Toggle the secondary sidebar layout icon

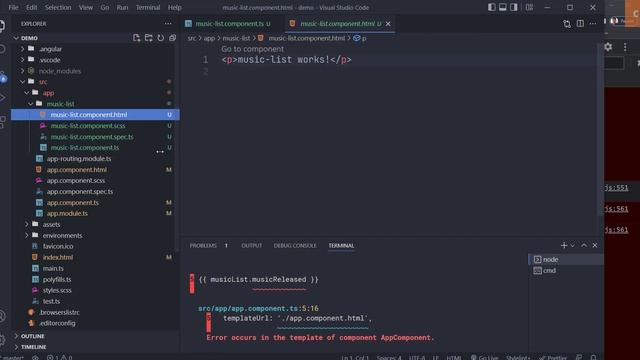point(514,7)
